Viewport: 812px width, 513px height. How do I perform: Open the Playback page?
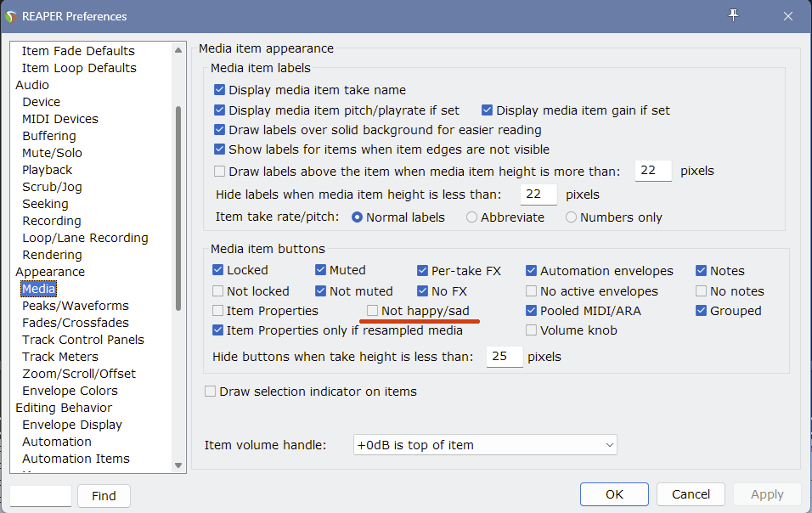[x=47, y=170]
